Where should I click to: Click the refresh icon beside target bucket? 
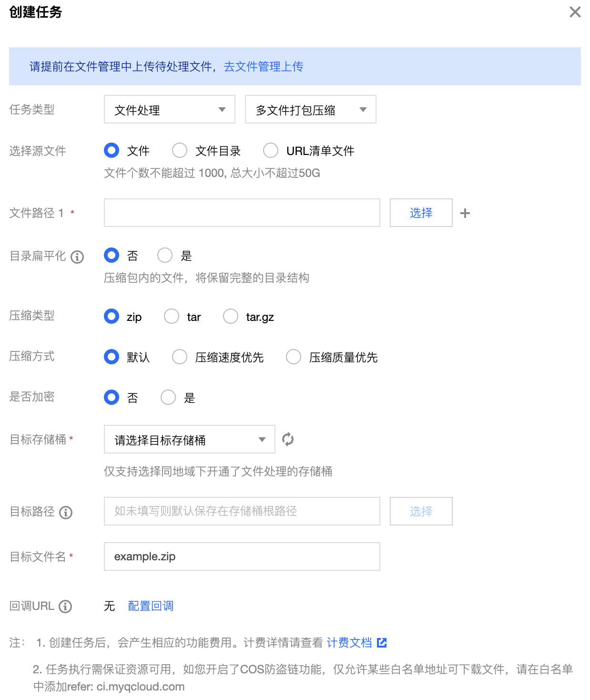pos(288,439)
